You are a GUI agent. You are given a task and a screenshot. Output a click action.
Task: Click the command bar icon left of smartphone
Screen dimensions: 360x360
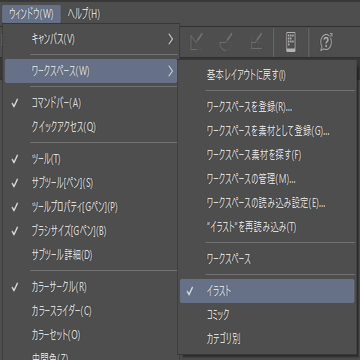[x=257, y=42]
